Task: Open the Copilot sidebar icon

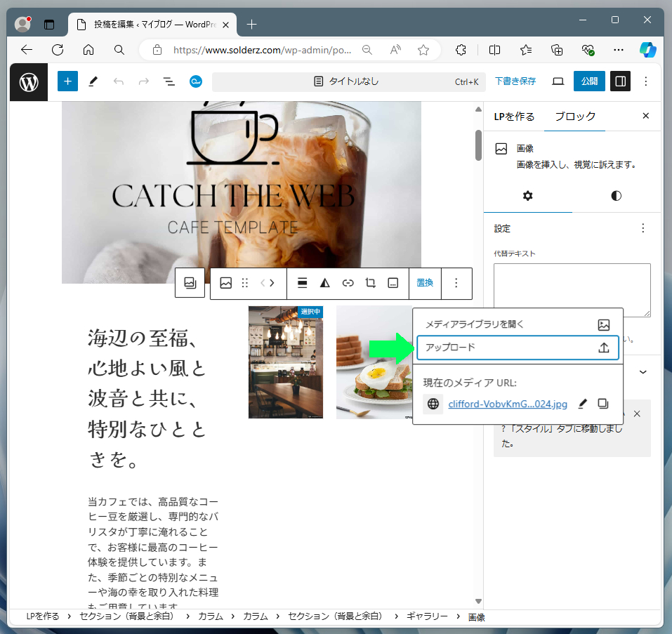Action: pyautogui.click(x=647, y=50)
